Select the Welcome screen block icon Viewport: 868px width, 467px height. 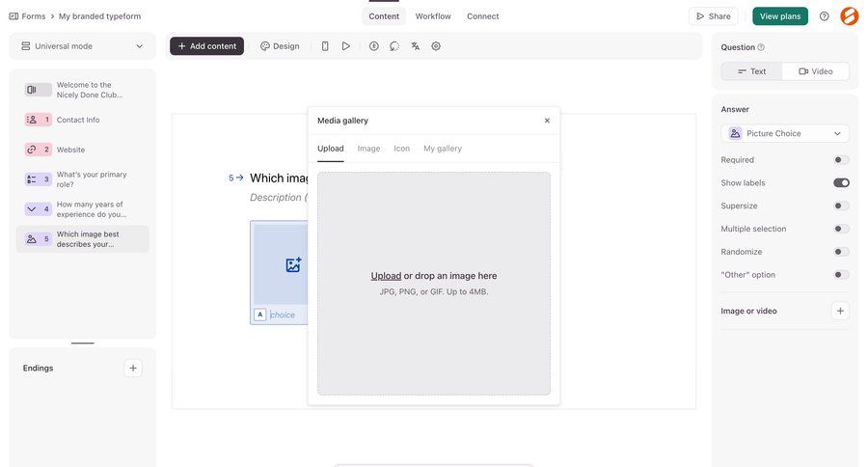[38, 90]
